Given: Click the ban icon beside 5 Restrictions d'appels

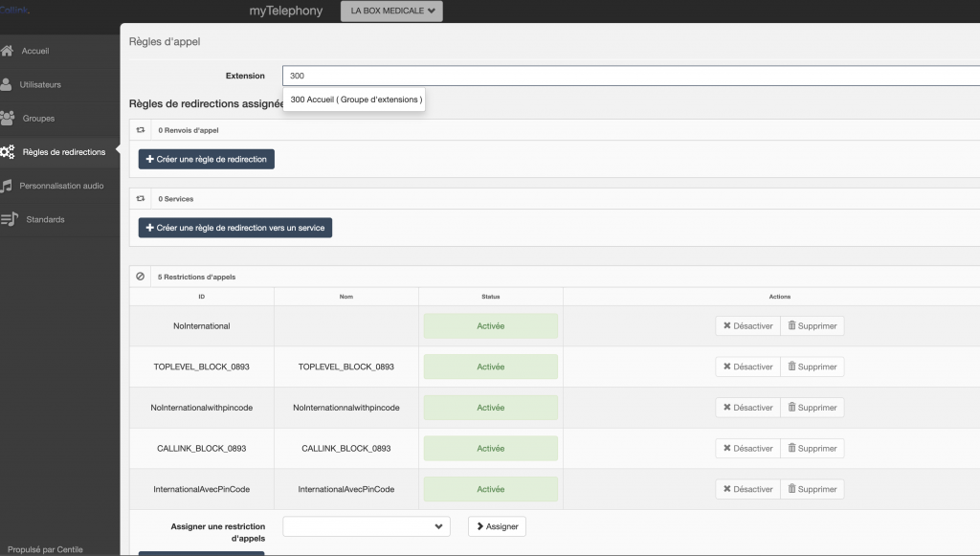Looking at the screenshot, I should pyautogui.click(x=141, y=277).
